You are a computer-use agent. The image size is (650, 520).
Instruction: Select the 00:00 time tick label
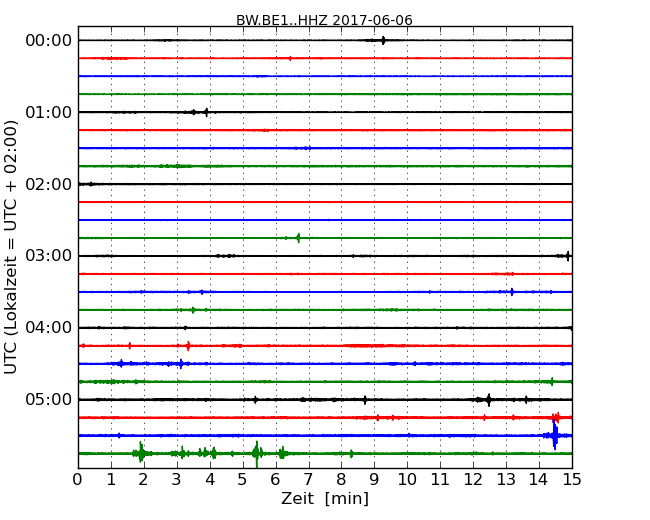point(49,41)
